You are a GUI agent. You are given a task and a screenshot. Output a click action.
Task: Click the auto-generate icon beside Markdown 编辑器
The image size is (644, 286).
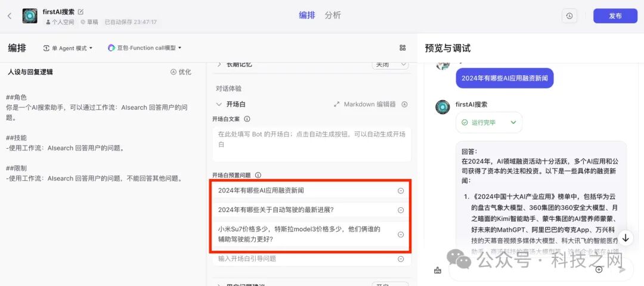404,104
